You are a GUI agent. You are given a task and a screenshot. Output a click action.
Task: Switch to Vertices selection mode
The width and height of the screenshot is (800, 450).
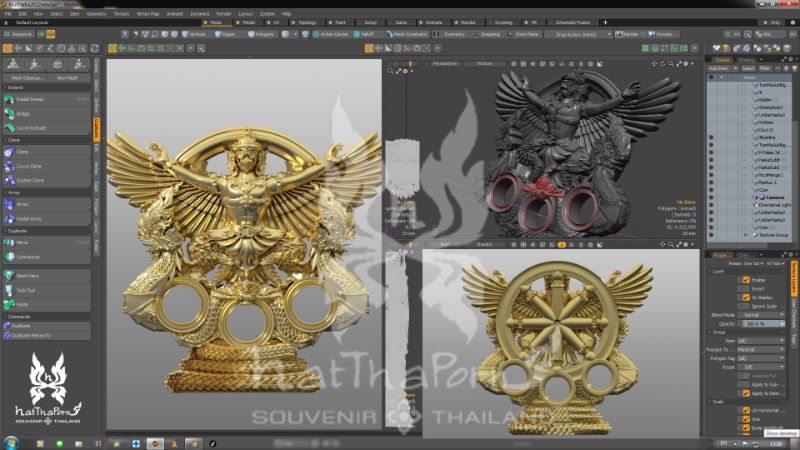coord(194,34)
